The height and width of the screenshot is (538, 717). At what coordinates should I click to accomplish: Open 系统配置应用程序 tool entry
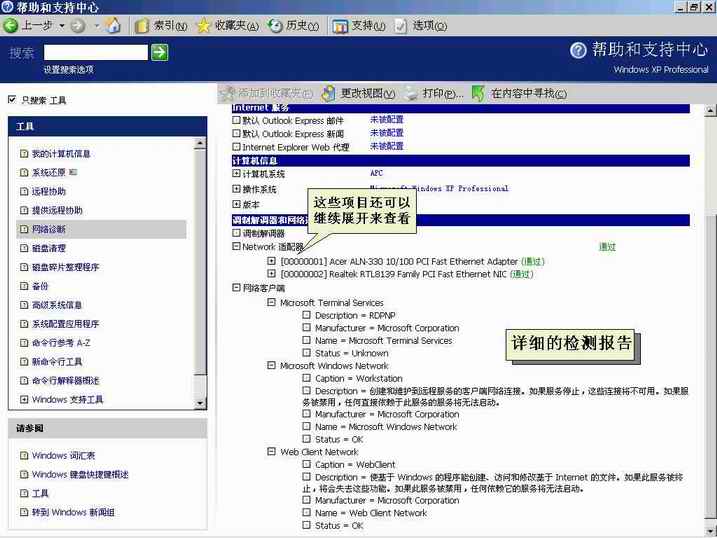tap(65, 324)
